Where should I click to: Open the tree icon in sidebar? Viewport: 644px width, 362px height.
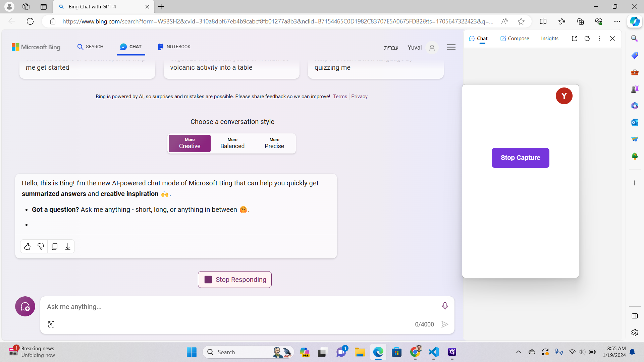tap(635, 156)
